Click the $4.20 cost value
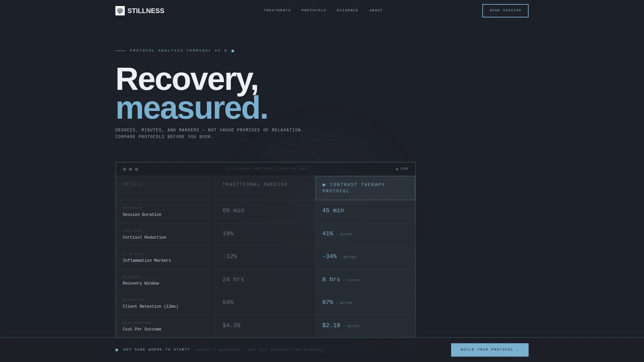The height and width of the screenshot is (362, 644). [231, 325]
